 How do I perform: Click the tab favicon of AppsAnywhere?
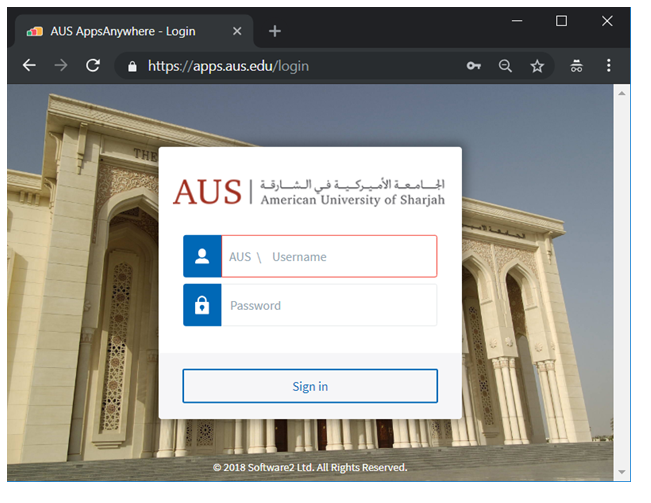click(34, 32)
